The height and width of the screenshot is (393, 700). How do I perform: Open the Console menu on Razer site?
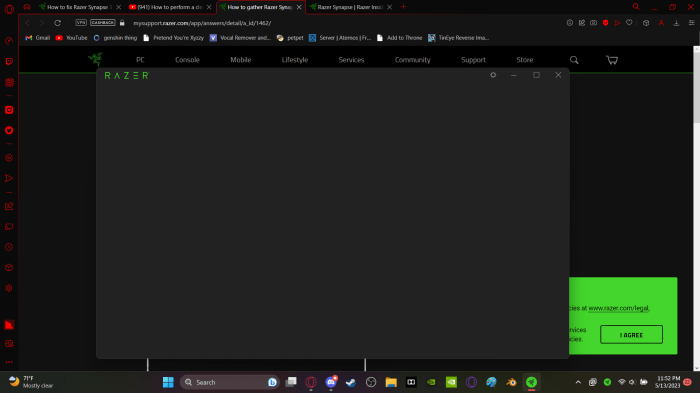[x=187, y=60]
